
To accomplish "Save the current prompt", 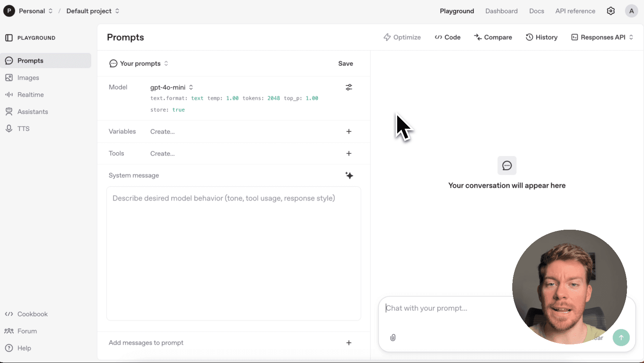I will 345,63.
